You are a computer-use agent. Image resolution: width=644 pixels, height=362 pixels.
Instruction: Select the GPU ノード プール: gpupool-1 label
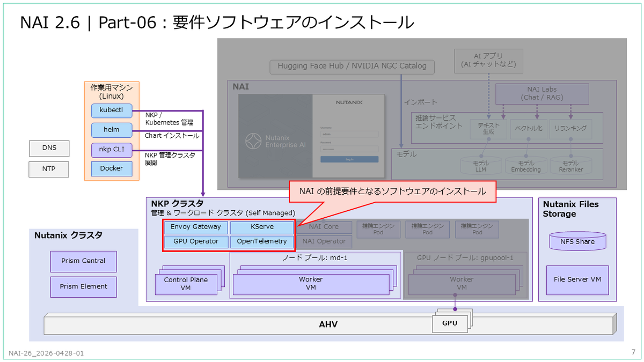(x=465, y=258)
